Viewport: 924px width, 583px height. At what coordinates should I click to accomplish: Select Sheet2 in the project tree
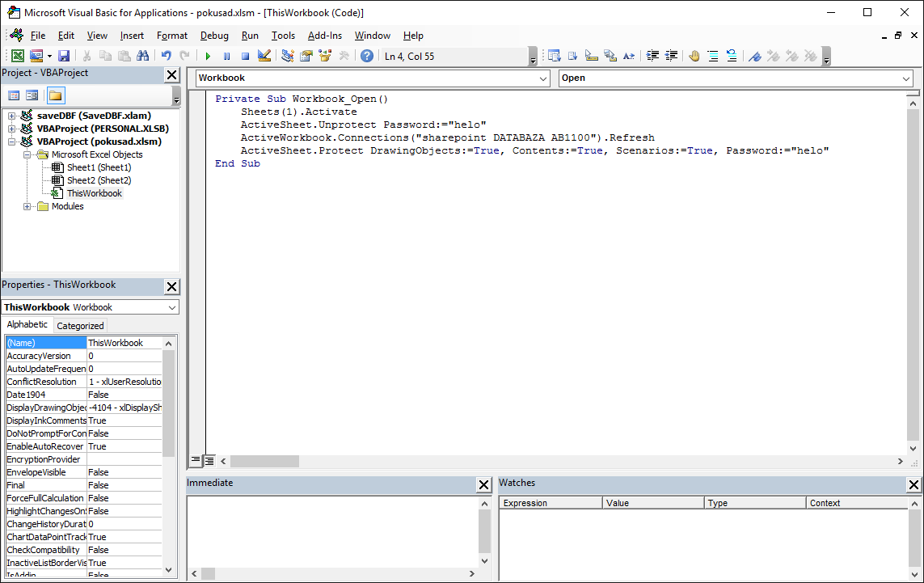tap(98, 180)
